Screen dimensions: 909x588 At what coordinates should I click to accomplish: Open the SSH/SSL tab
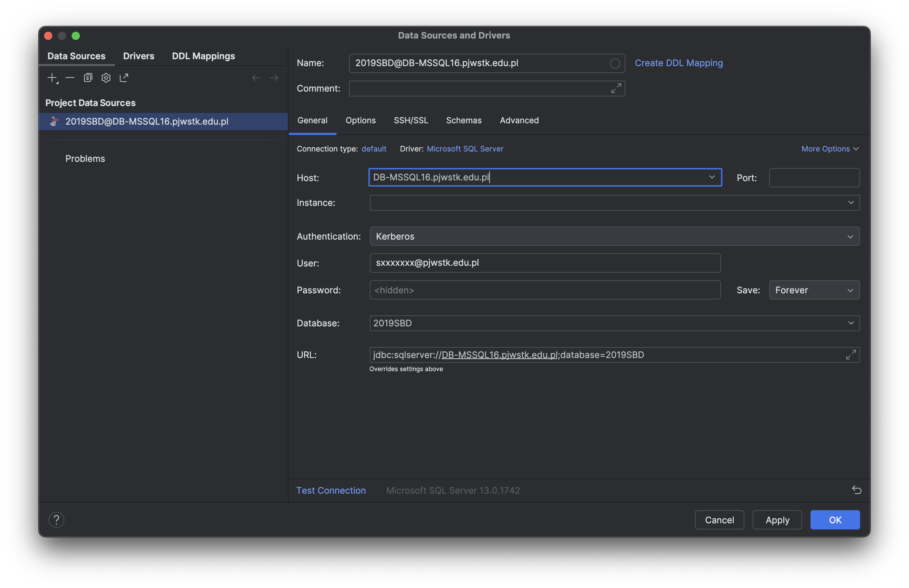(411, 120)
